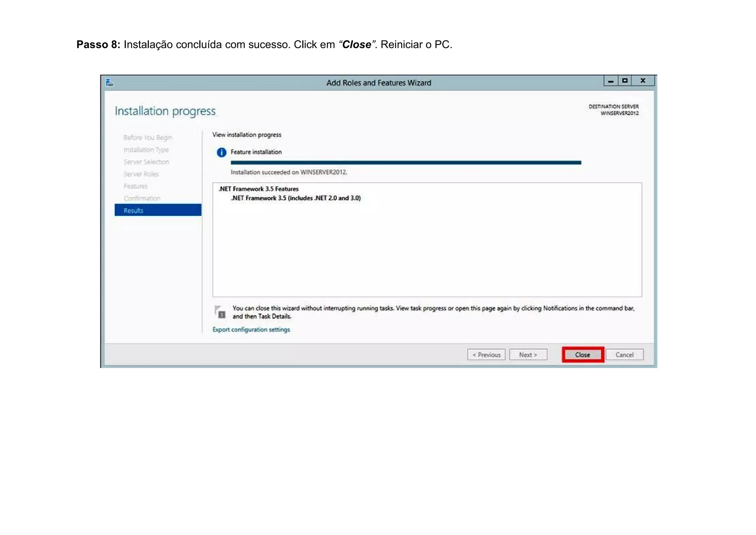Screen dimensions: 756x535
Task: Click the Server Manager title bar icon
Action: click(110, 82)
